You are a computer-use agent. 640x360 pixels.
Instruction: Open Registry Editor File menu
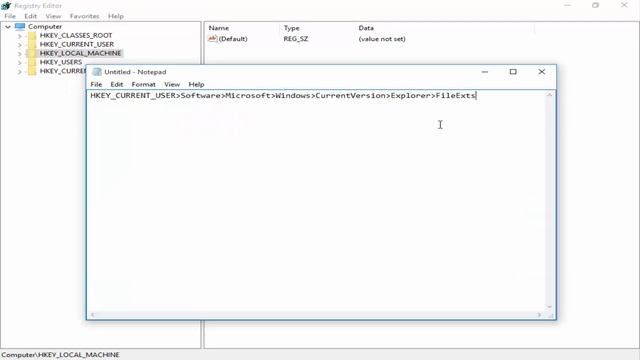(10, 16)
